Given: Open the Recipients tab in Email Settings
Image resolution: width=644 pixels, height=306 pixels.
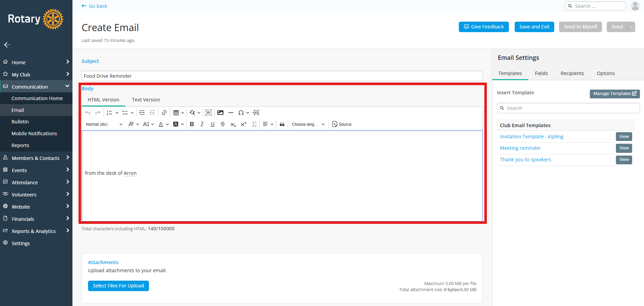Looking at the screenshot, I should click(572, 73).
